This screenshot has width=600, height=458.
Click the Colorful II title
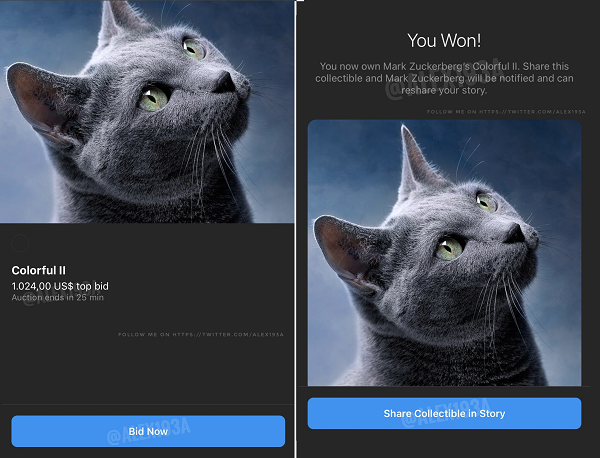click(39, 271)
